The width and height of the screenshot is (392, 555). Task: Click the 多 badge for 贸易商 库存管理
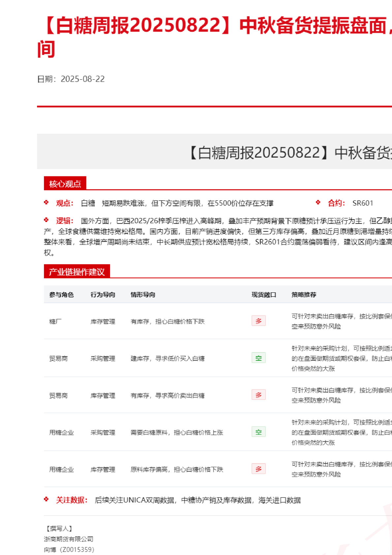click(x=258, y=395)
